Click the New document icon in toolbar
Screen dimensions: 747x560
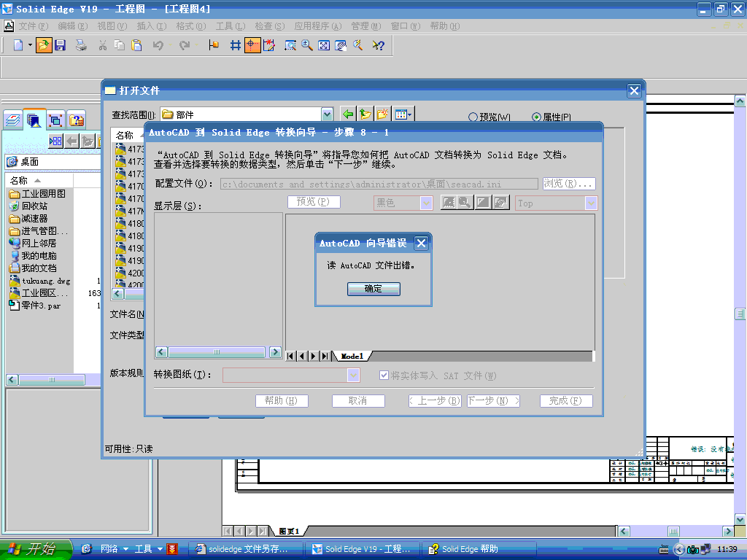(x=18, y=45)
